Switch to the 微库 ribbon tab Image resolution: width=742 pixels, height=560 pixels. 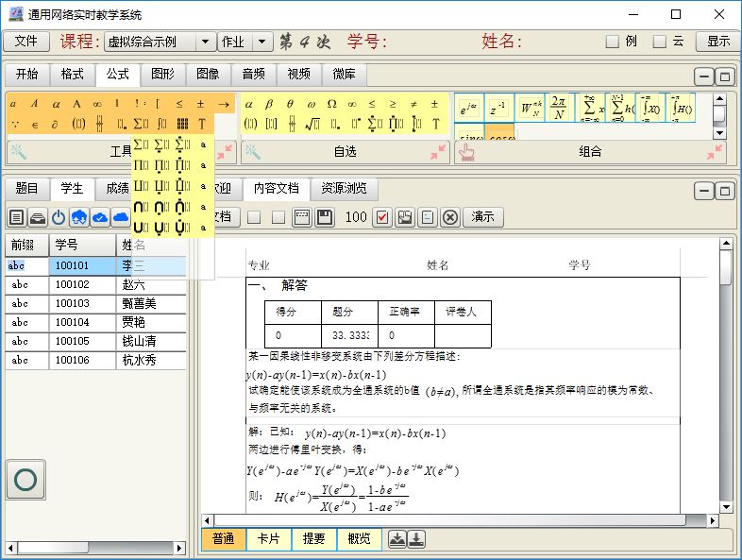click(344, 74)
